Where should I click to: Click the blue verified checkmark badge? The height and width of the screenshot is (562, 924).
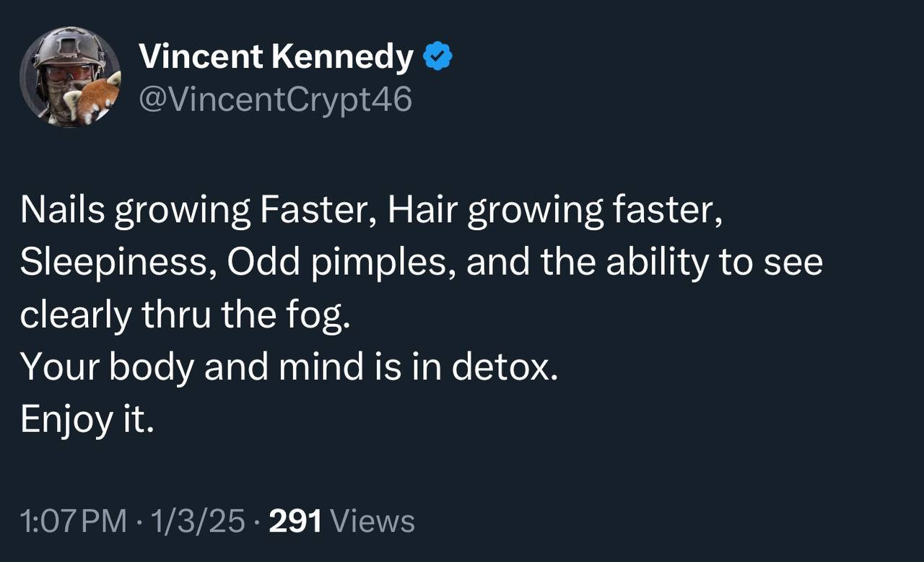[x=437, y=57]
